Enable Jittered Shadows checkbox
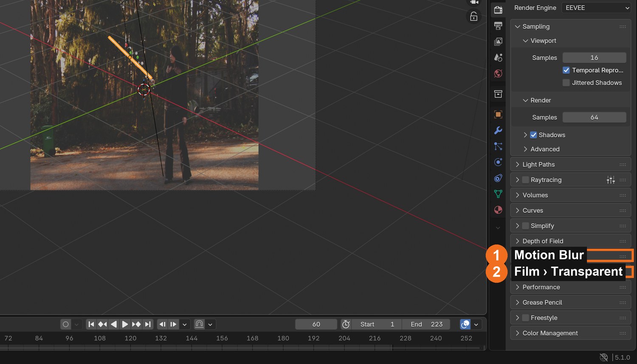 [566, 83]
